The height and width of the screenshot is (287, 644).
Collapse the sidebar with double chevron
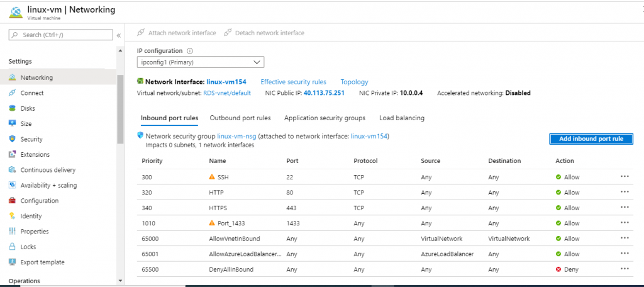click(118, 35)
